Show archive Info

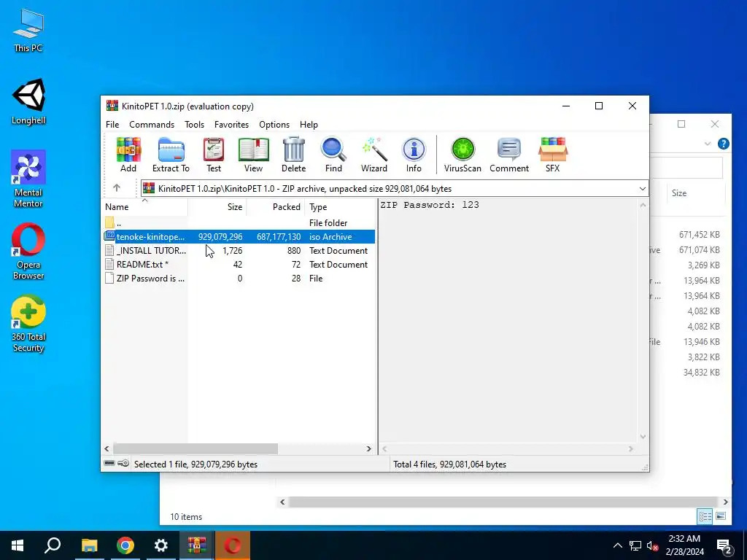pyautogui.click(x=414, y=155)
